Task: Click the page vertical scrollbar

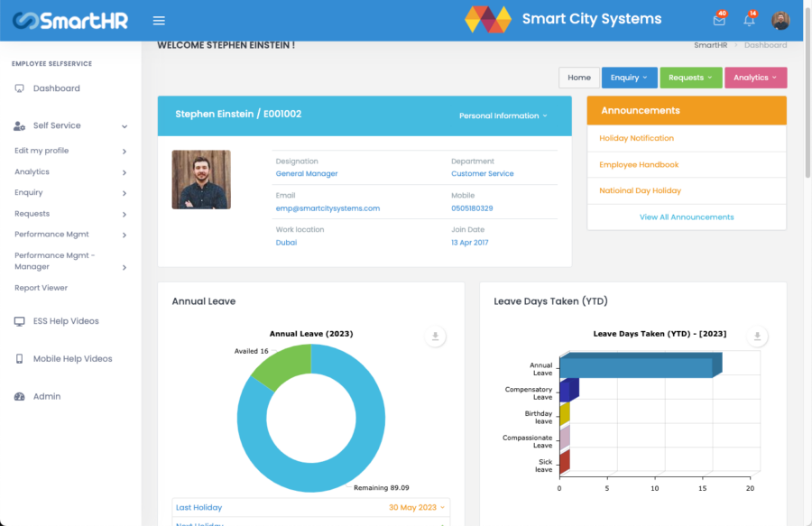Action: pyautogui.click(x=807, y=93)
